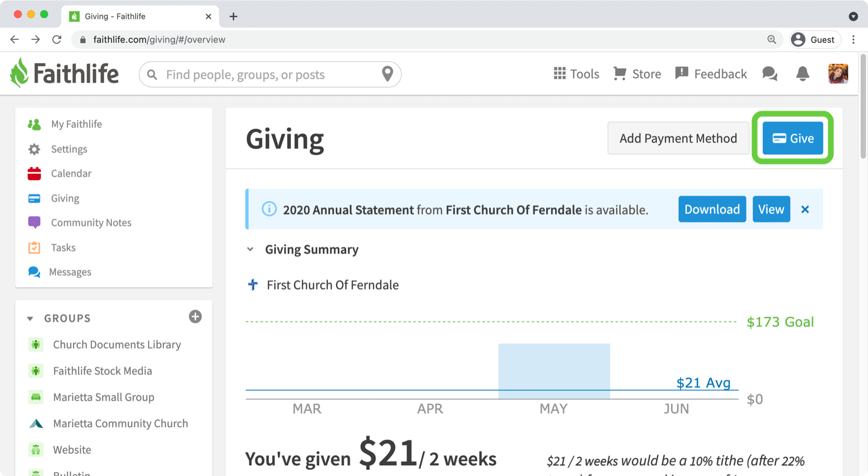Image resolution: width=868 pixels, height=476 pixels.
Task: Close the Giving - Faithlife tab
Action: (208, 16)
